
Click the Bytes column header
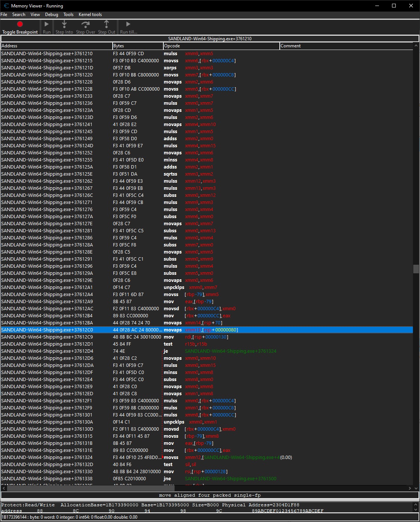pyautogui.click(x=137, y=46)
